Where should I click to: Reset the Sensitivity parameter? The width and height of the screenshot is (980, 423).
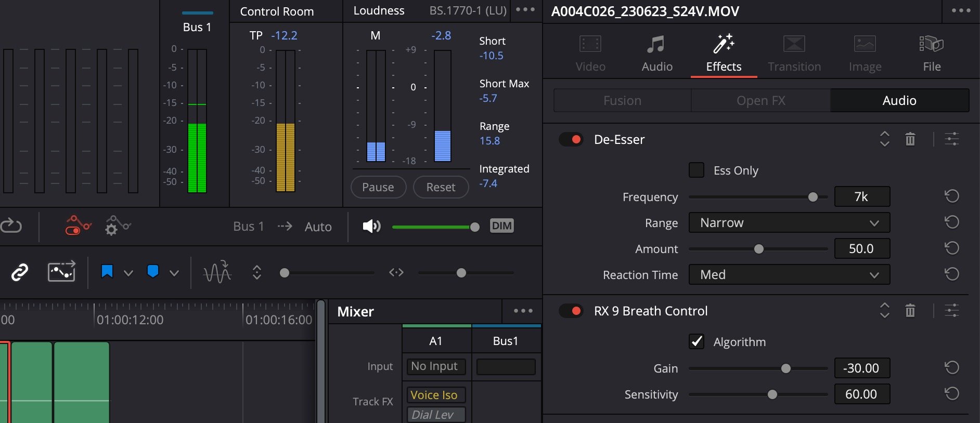(x=951, y=393)
